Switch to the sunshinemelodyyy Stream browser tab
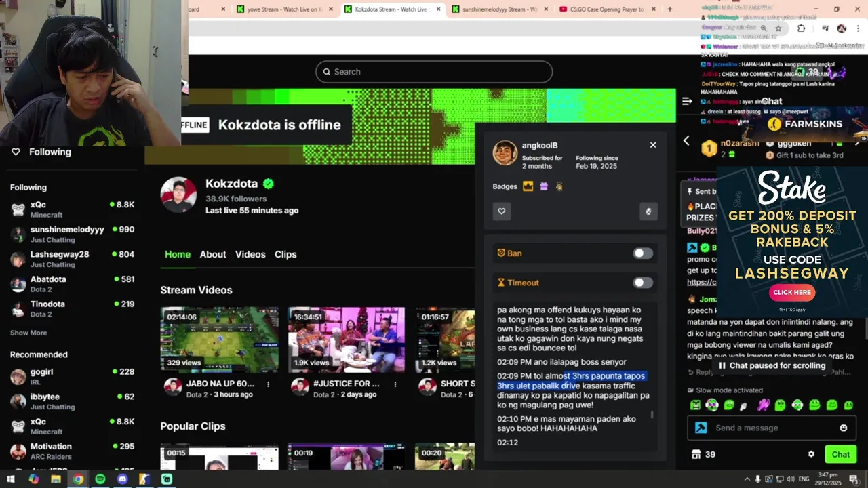This screenshot has height=488, width=868. (494, 9)
